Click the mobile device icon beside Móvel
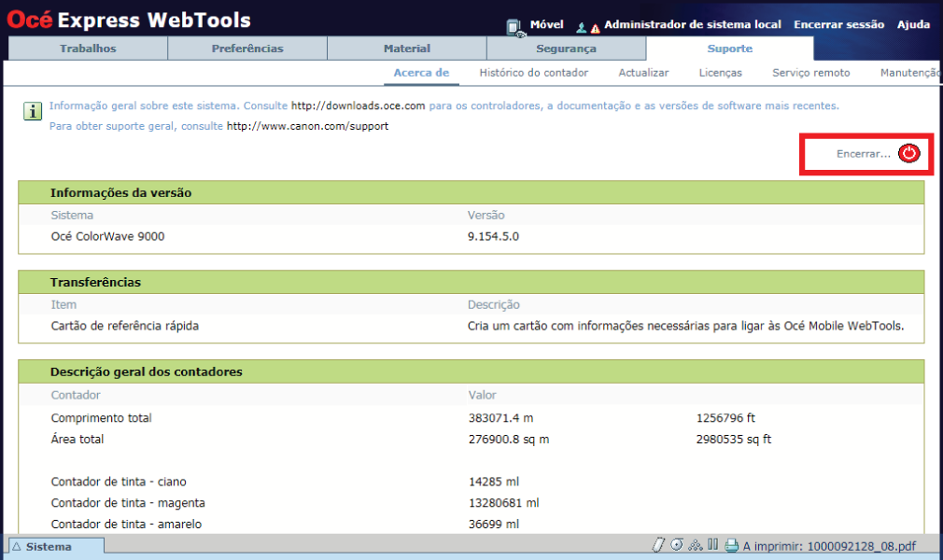Image resolution: width=943 pixels, height=560 pixels. (514, 27)
